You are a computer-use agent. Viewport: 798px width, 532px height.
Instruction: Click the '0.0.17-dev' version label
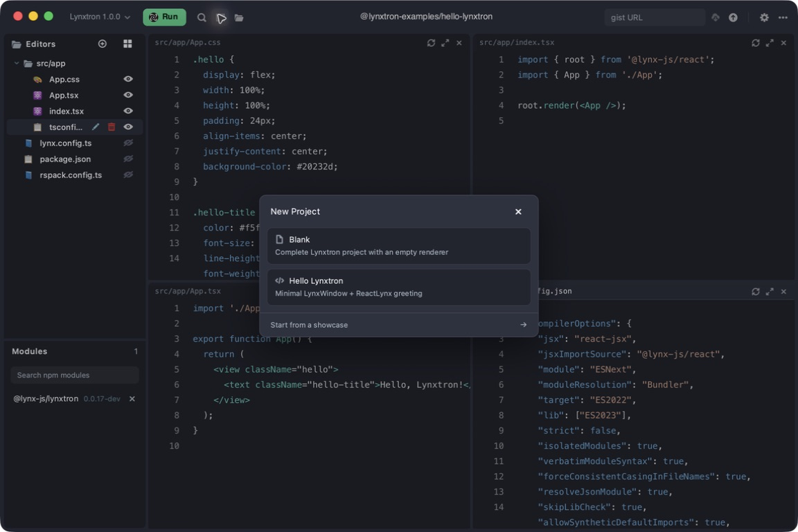[x=102, y=398]
